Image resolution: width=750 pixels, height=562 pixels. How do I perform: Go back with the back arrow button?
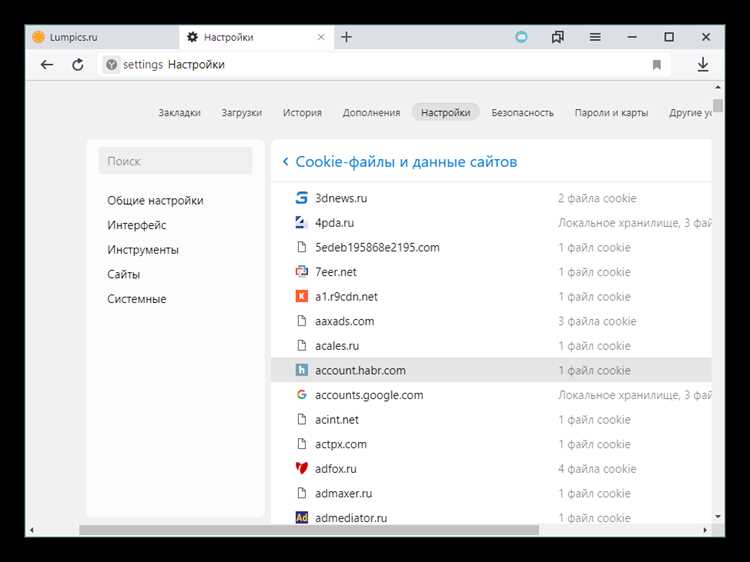pos(47,65)
